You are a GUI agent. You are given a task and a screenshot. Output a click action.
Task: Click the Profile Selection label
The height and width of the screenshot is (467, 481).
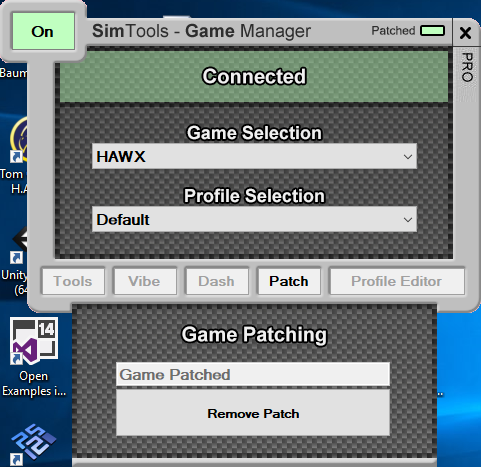coord(254,196)
